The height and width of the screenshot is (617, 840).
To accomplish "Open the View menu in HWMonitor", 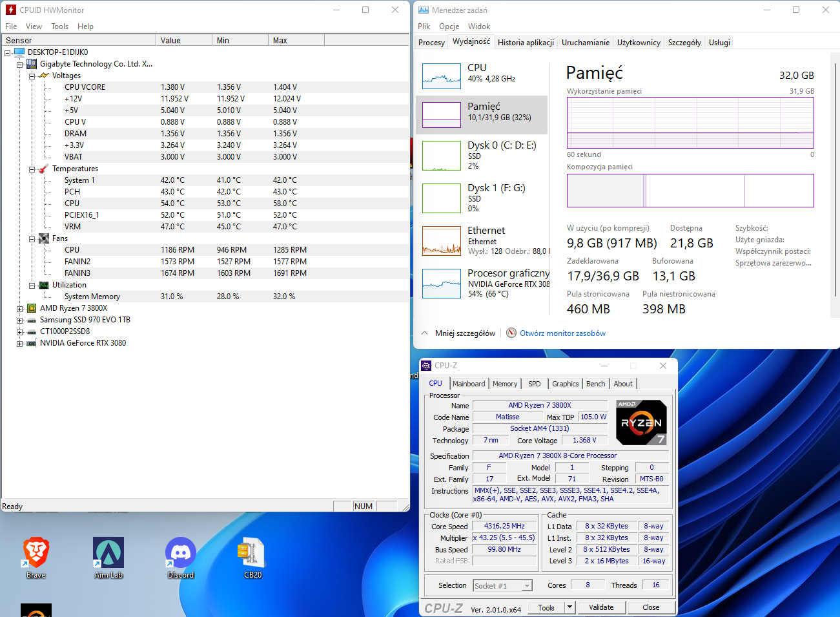I will pyautogui.click(x=34, y=26).
